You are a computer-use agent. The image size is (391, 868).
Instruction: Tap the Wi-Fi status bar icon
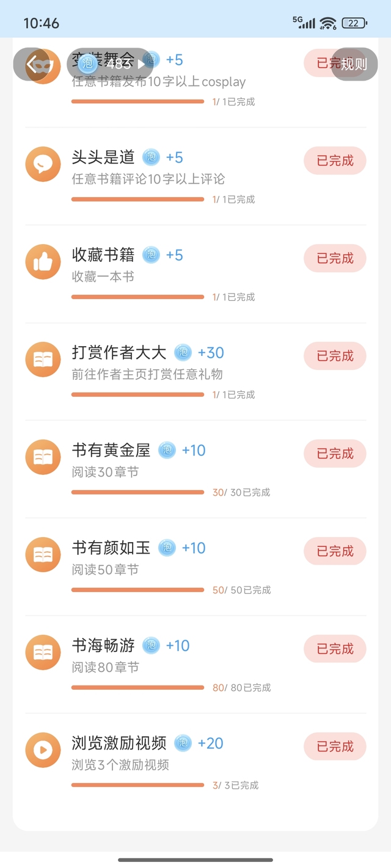click(x=328, y=23)
